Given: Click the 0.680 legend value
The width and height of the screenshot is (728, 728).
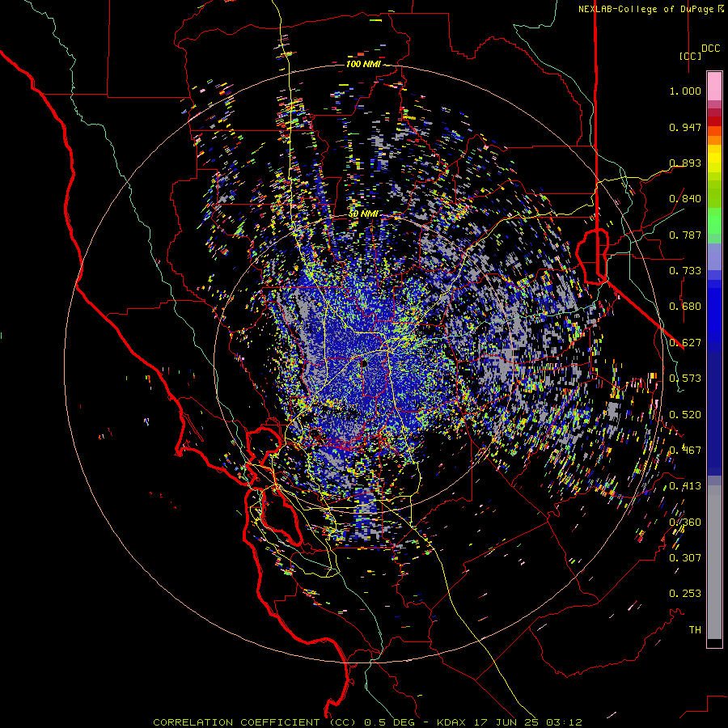Looking at the screenshot, I should pyautogui.click(x=685, y=307).
